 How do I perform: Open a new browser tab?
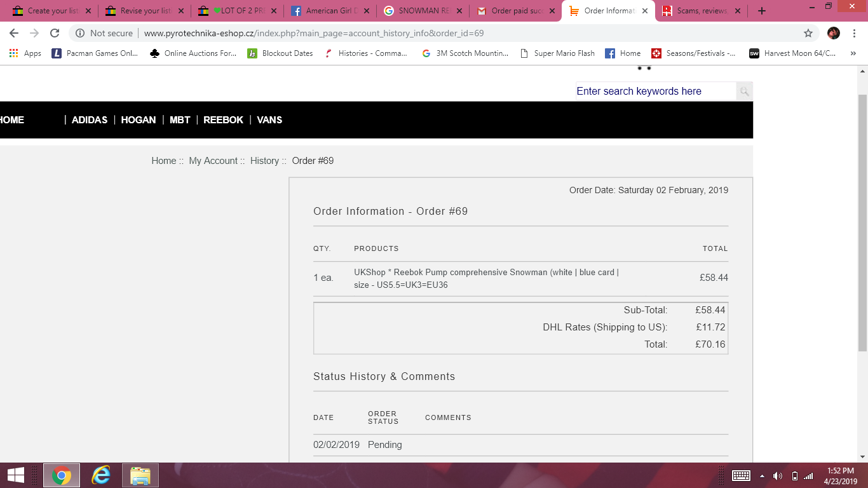point(762,11)
